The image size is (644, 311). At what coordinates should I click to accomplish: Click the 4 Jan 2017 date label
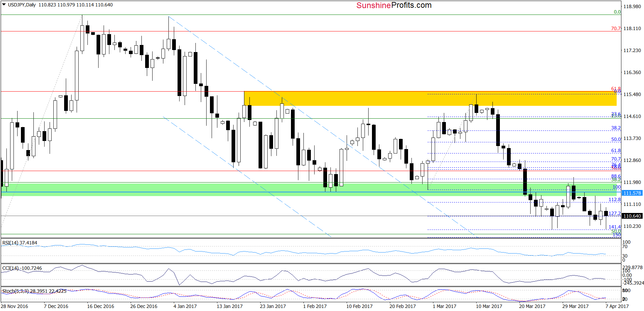click(x=185, y=306)
